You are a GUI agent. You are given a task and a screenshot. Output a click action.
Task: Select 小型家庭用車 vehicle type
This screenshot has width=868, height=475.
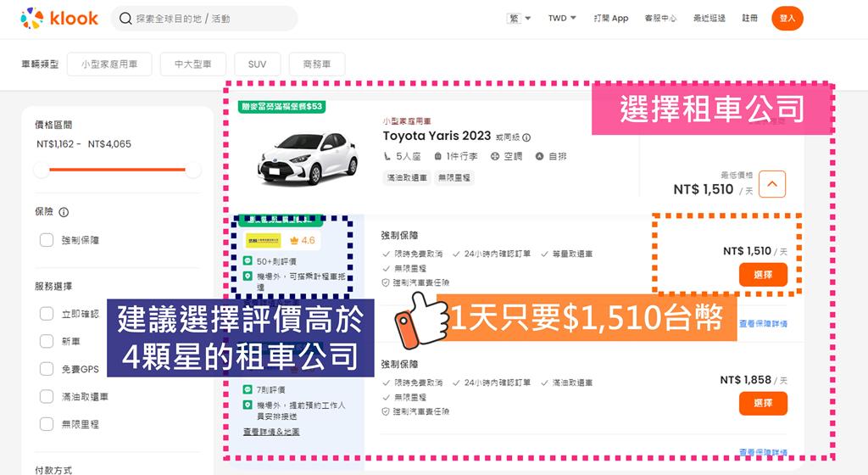109,64
